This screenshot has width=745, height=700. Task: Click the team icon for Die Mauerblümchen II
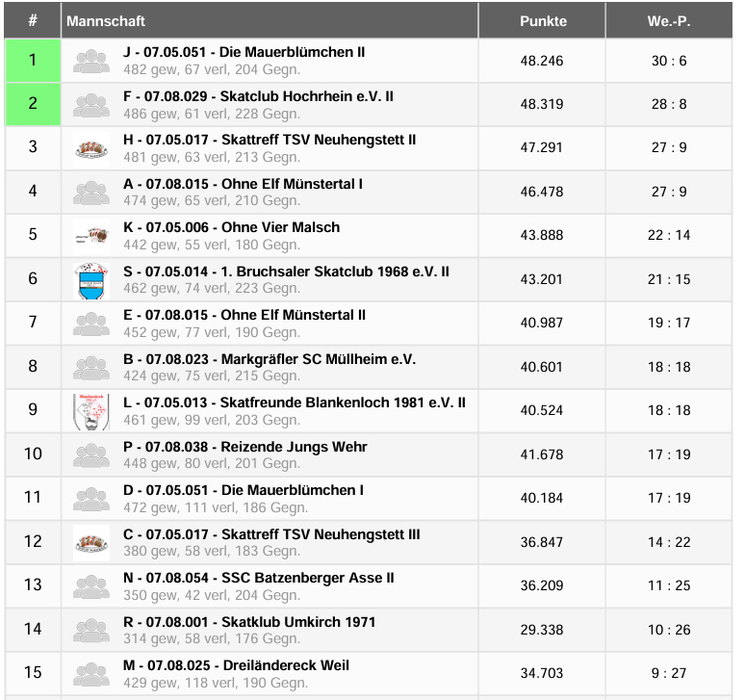[x=91, y=61]
